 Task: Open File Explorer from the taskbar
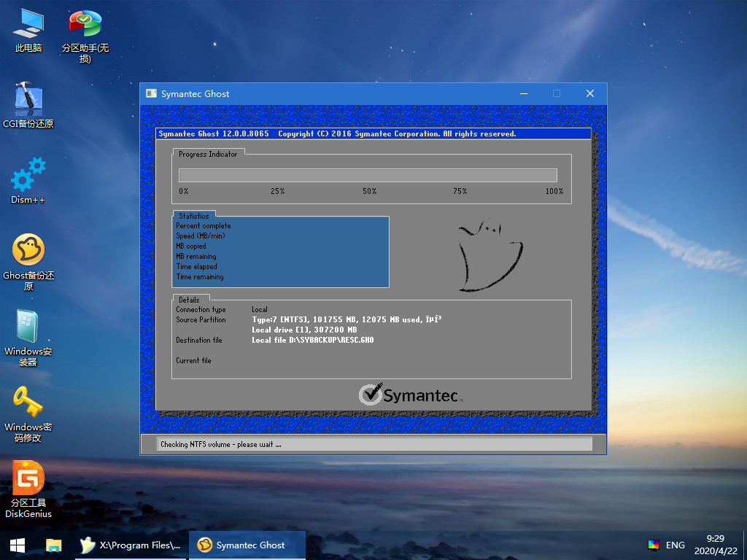click(53, 545)
